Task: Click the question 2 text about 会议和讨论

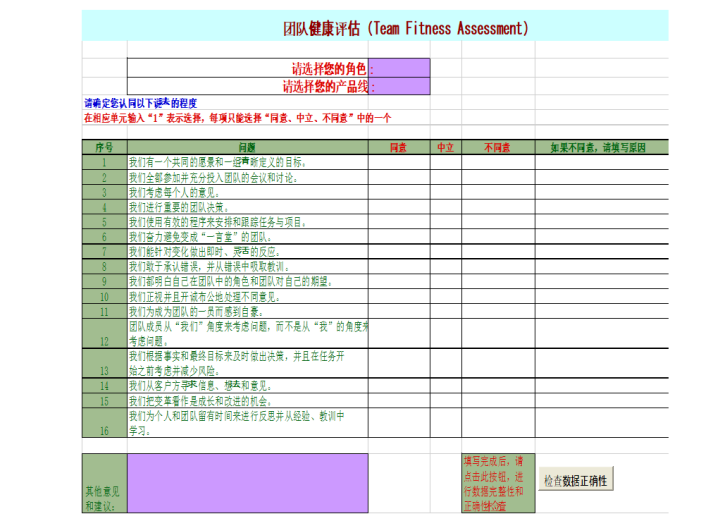Action: click(213, 178)
